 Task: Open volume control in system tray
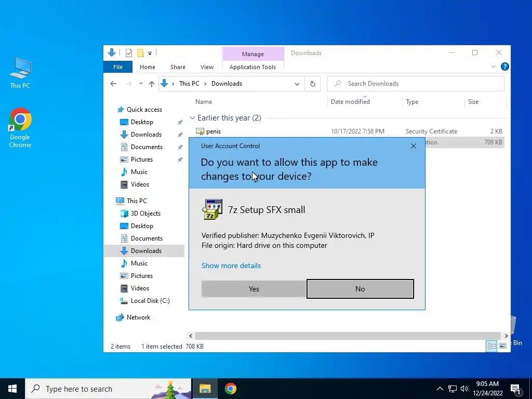point(464,389)
